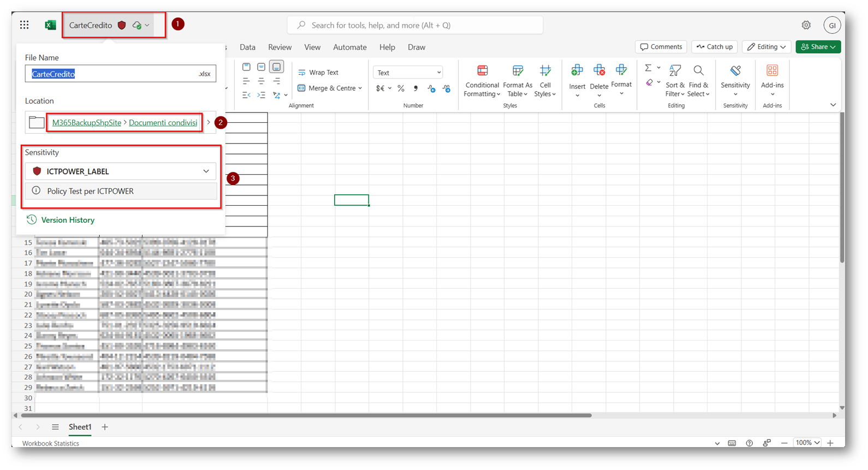Click the Conditional Formatting icon

click(x=482, y=71)
